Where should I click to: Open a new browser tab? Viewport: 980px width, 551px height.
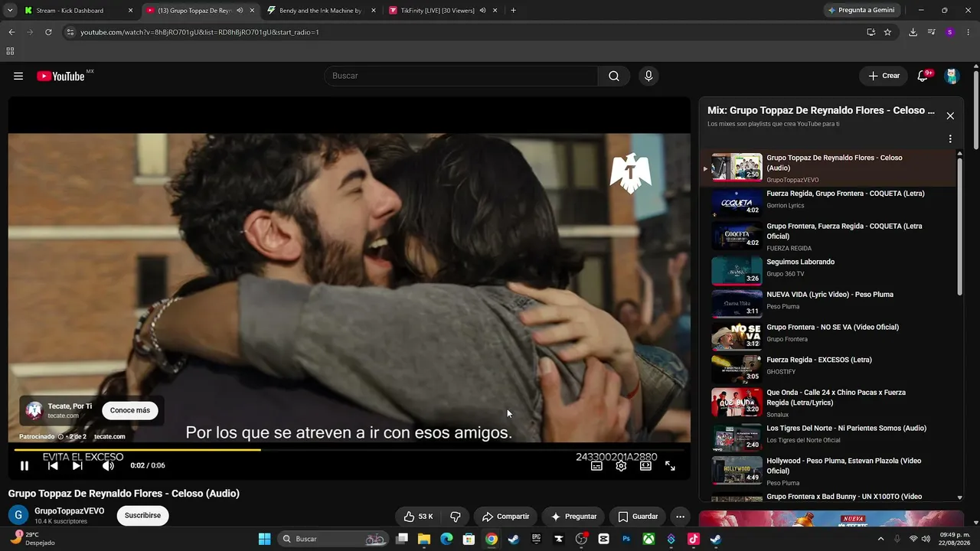[x=513, y=11]
